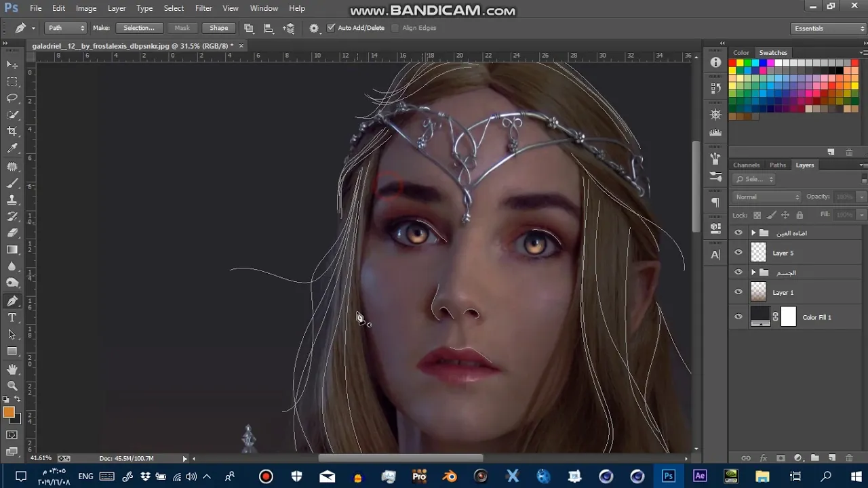The height and width of the screenshot is (488, 868).
Task: Hide the Layer 5 layer
Action: 738,252
